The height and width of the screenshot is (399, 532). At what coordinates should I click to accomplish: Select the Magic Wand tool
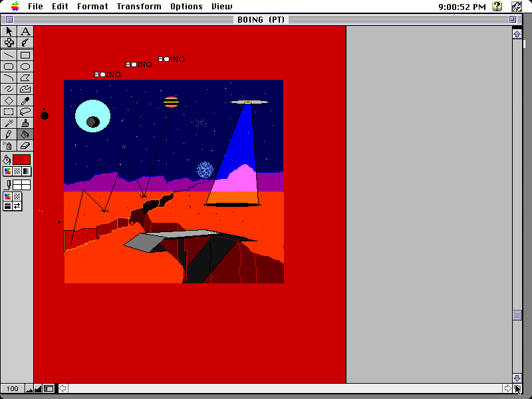click(x=9, y=123)
